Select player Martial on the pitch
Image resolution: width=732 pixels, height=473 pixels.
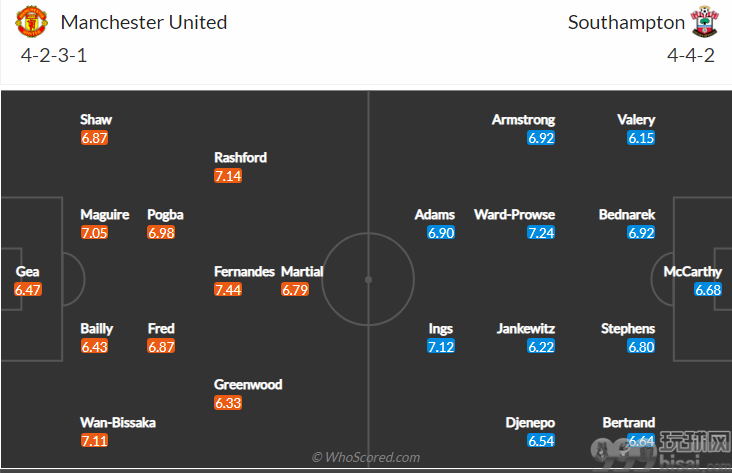[x=302, y=271]
